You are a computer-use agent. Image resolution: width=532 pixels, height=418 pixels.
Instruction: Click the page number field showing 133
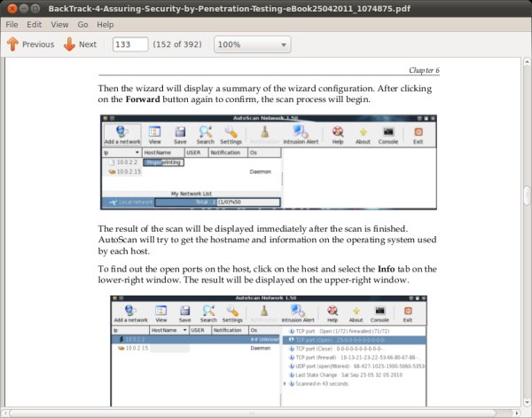[x=130, y=44]
